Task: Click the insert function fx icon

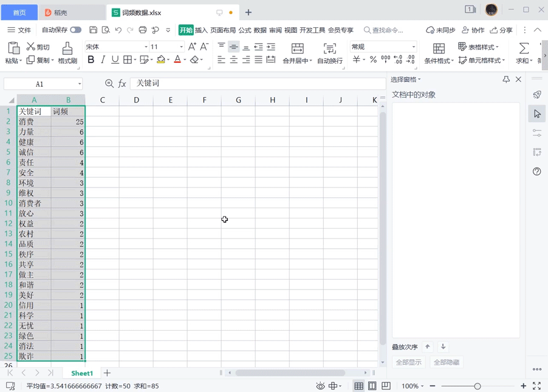Action: point(122,84)
